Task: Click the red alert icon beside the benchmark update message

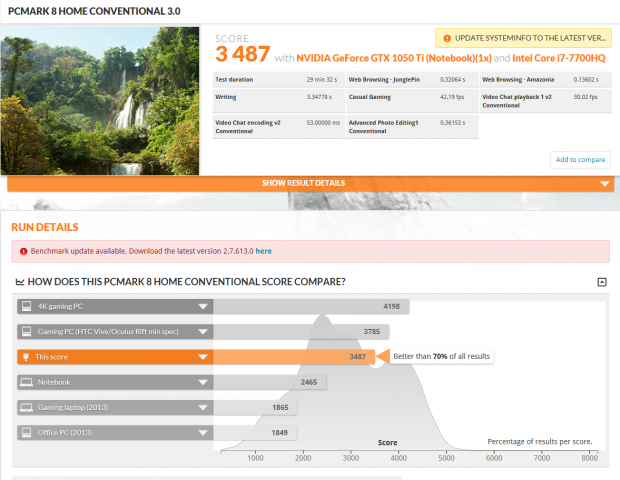Action: (23, 251)
